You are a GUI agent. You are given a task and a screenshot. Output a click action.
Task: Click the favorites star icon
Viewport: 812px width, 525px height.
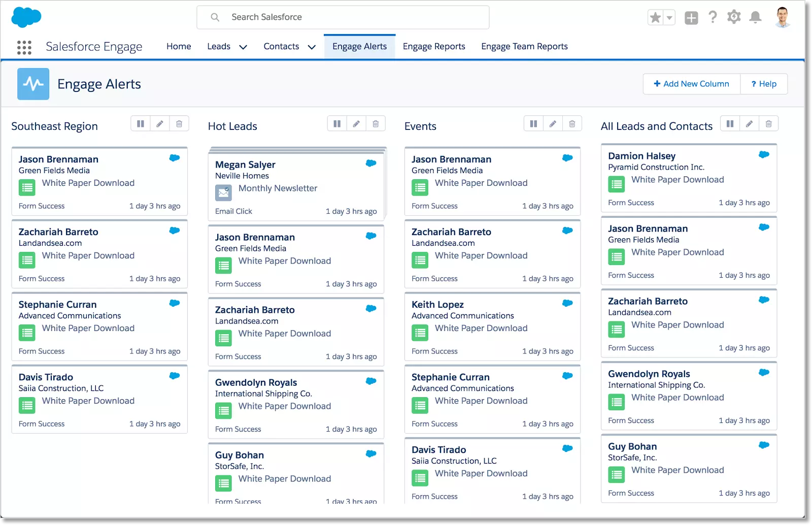click(x=655, y=18)
